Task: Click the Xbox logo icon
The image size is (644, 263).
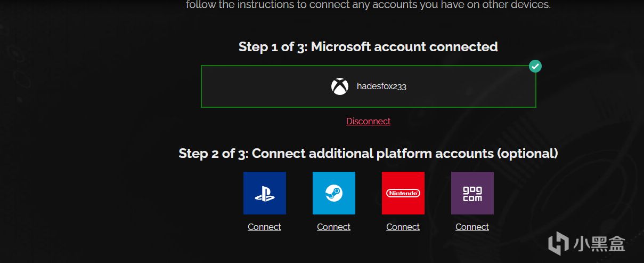Action: click(x=340, y=86)
